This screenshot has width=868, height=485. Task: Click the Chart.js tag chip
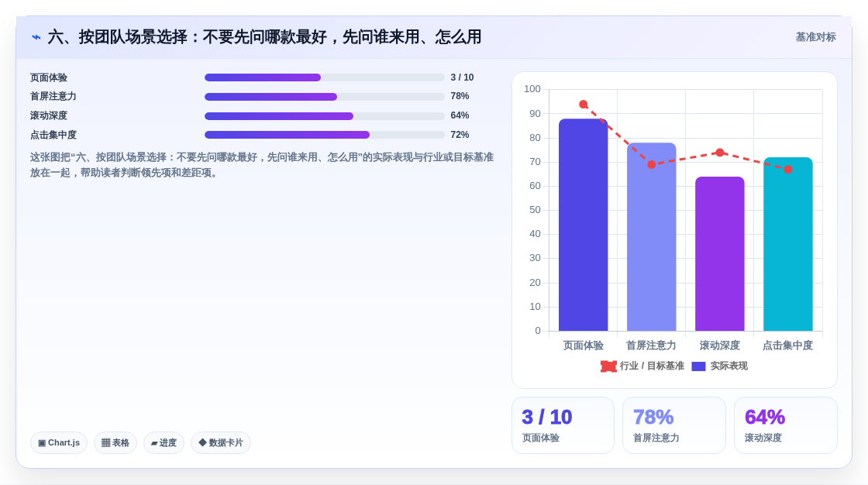59,443
